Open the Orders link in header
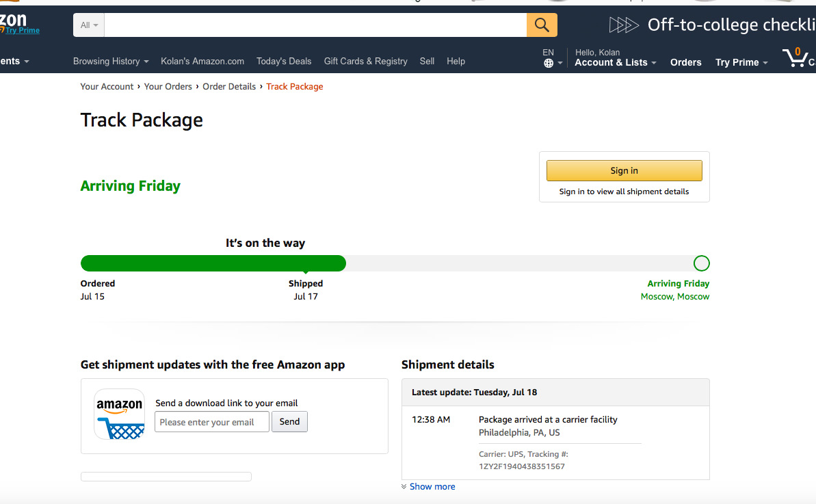 coord(685,62)
